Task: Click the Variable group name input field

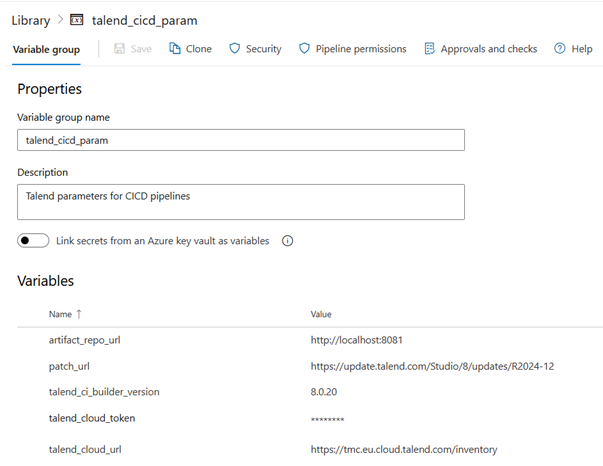Action: tap(240, 140)
